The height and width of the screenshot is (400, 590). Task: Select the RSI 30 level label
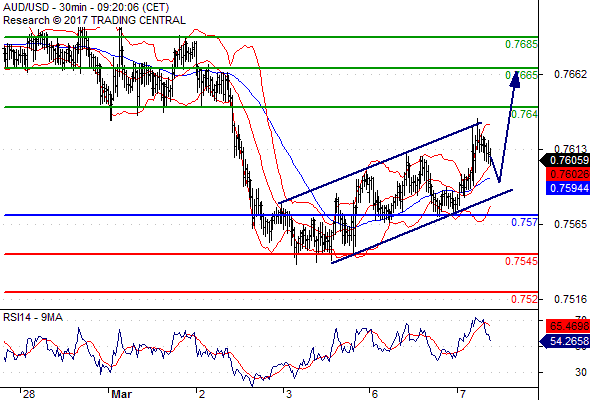pos(581,372)
